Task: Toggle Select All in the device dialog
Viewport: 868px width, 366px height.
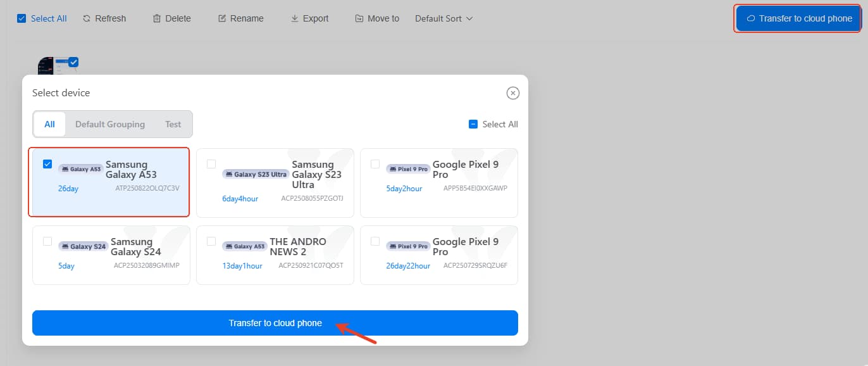Action: click(x=473, y=124)
